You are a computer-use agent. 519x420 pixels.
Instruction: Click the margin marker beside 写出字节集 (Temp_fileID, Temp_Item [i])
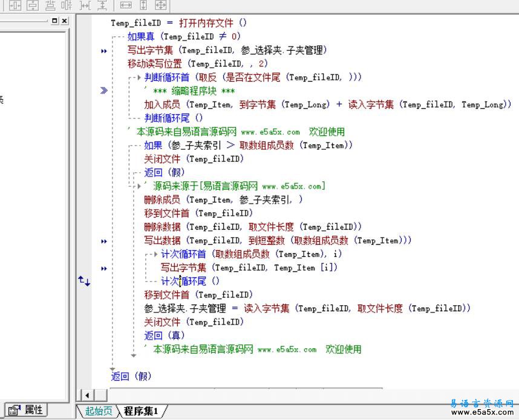(x=104, y=268)
